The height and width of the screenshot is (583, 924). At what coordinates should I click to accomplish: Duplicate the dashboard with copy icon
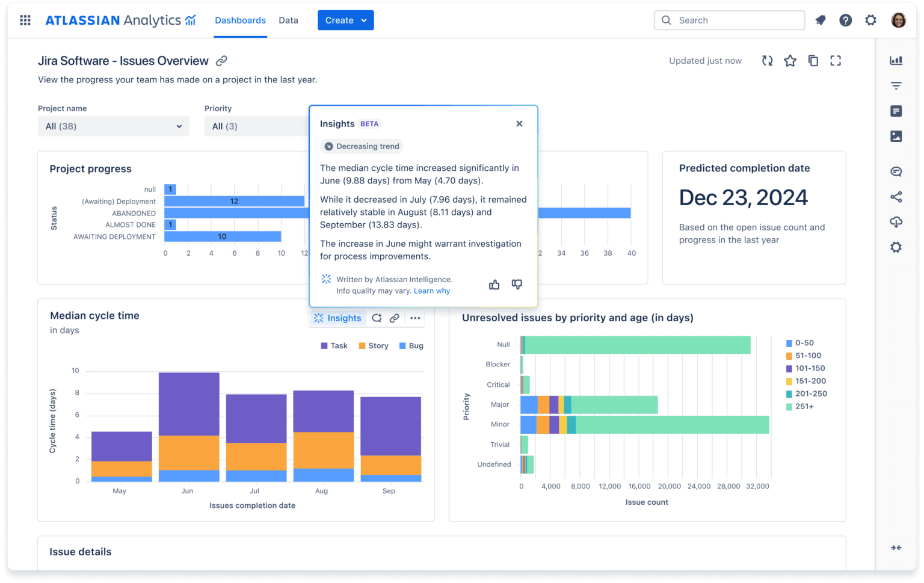pyautogui.click(x=813, y=61)
